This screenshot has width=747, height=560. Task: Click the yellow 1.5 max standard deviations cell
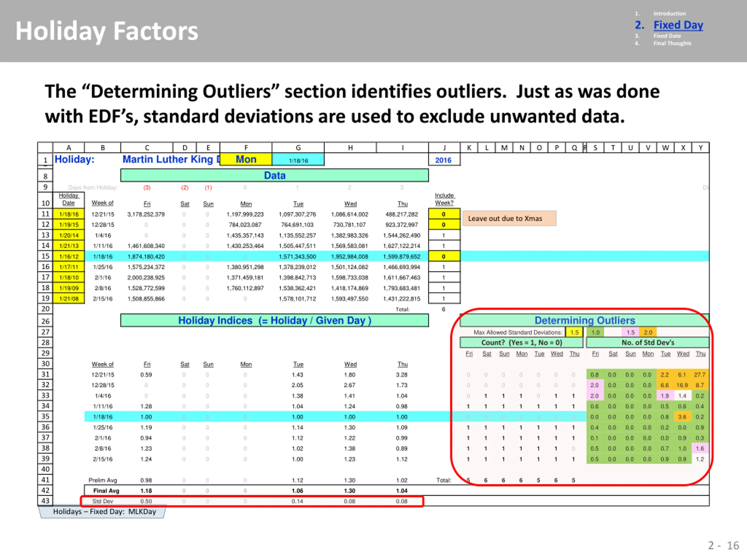[575, 332]
